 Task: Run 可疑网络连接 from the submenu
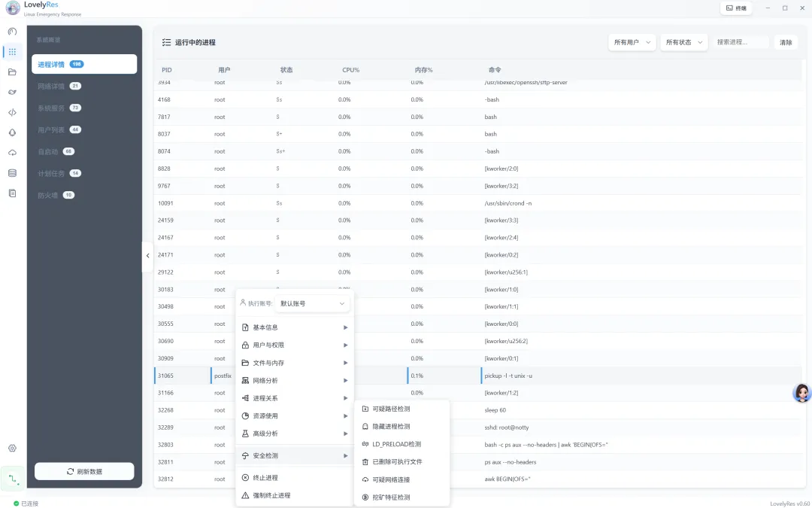(401, 479)
